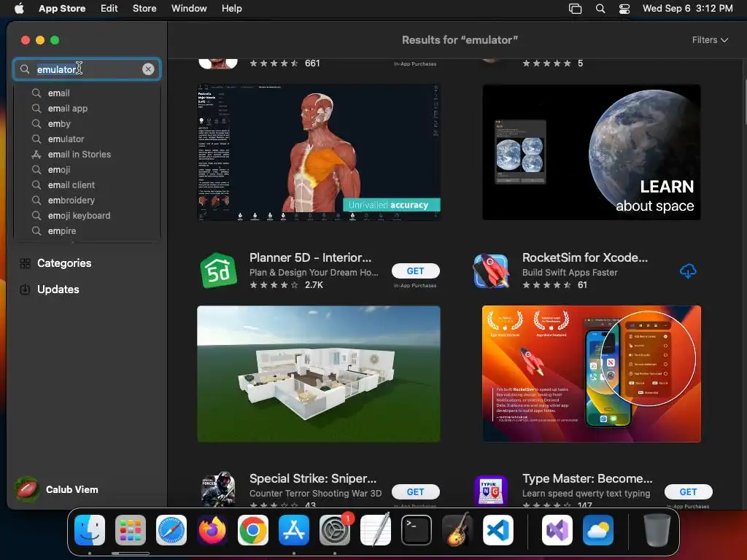Viewport: 747px width, 560px height.
Task: Click the emulator search input field
Action: pyautogui.click(x=87, y=69)
